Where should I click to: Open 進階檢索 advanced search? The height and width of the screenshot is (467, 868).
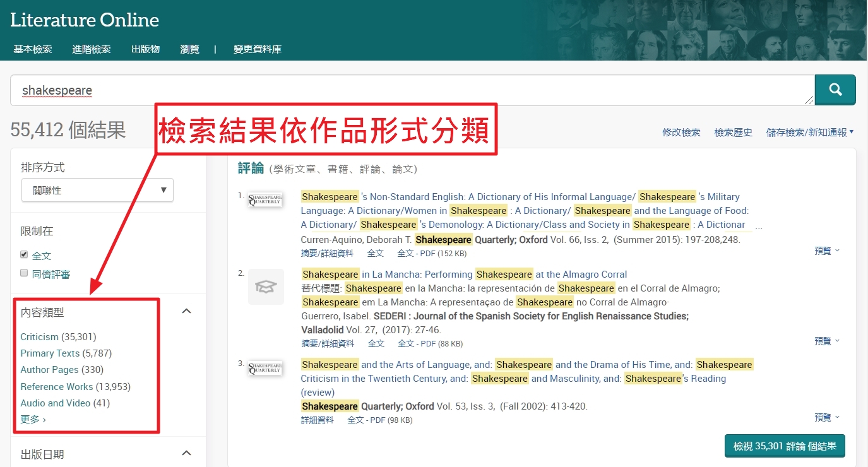click(92, 49)
